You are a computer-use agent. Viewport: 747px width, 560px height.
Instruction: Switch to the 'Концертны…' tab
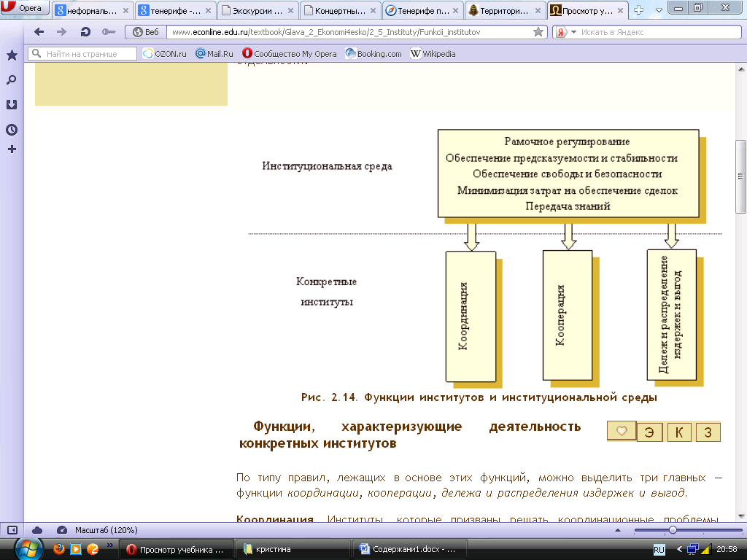point(340,10)
